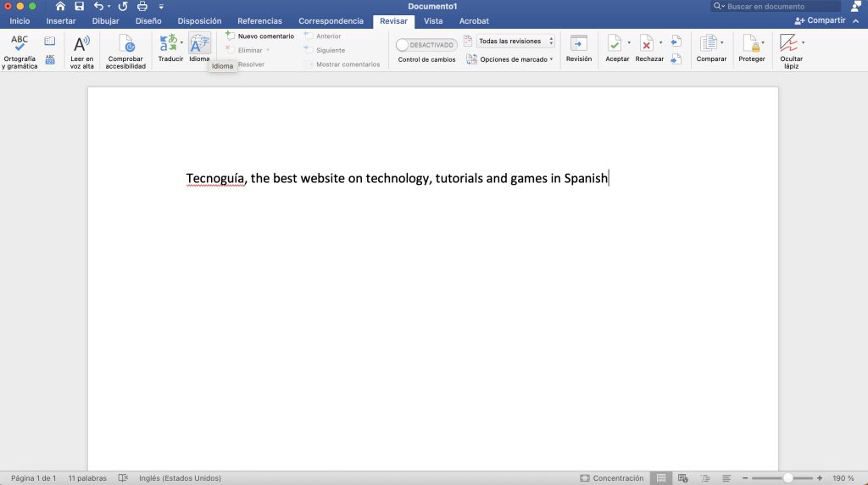Click the Página 1 de 1 status
Viewport: 868px width, 485px height.
click(x=33, y=478)
